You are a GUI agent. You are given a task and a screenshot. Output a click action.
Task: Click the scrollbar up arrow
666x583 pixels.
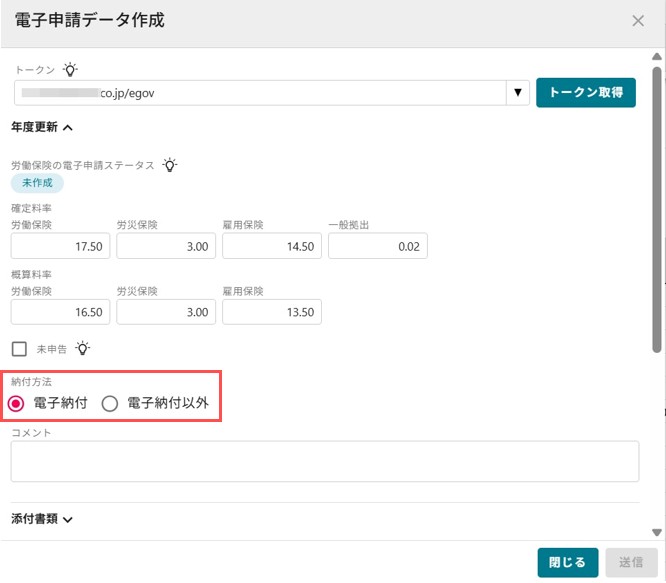657,56
